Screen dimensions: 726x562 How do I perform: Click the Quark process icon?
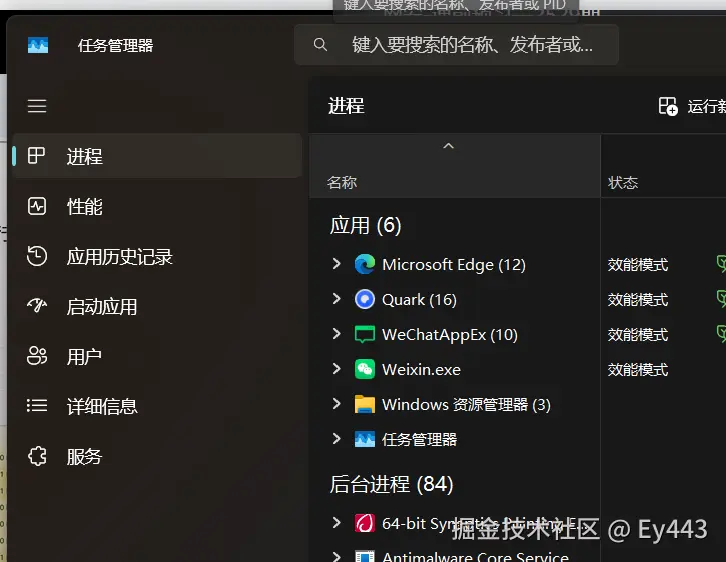coord(364,299)
